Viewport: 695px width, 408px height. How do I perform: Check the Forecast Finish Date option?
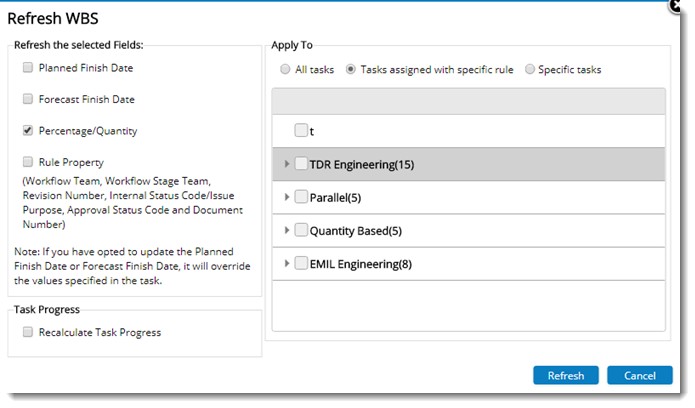(x=28, y=100)
